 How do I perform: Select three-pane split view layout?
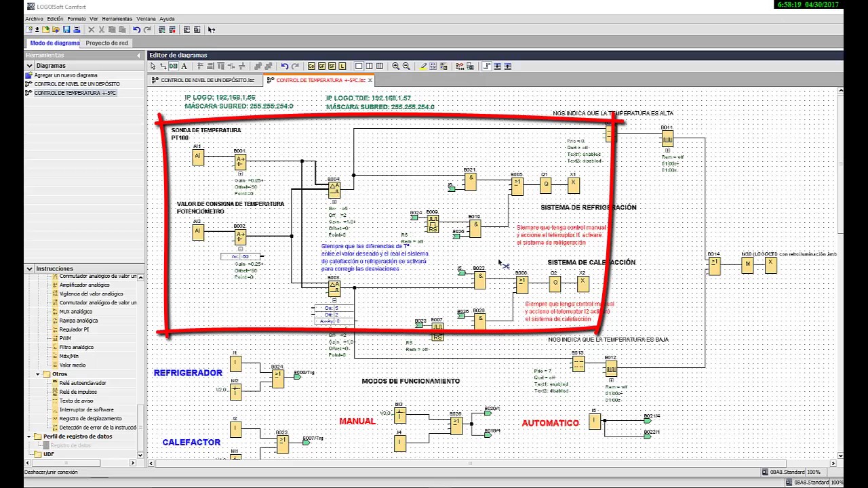coord(379,66)
